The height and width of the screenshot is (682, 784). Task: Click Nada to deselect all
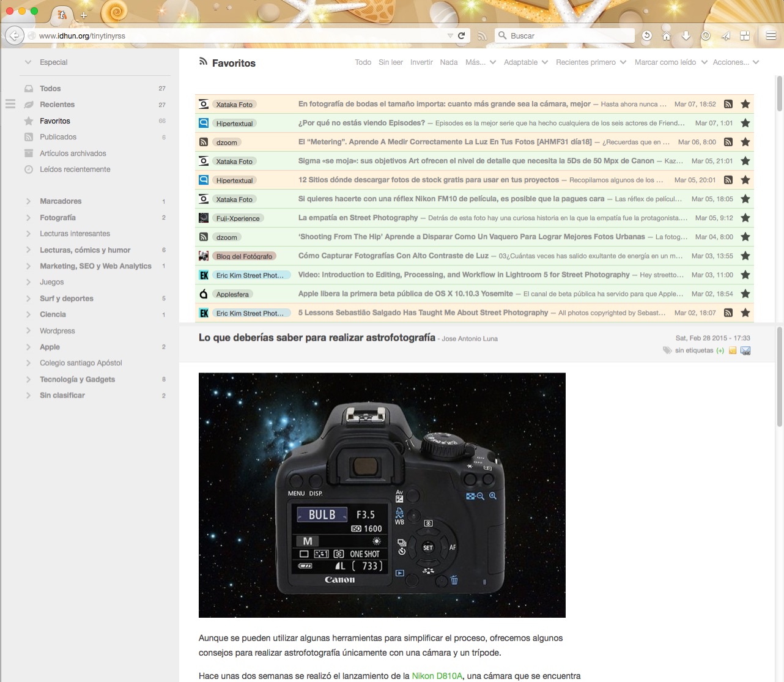point(449,62)
